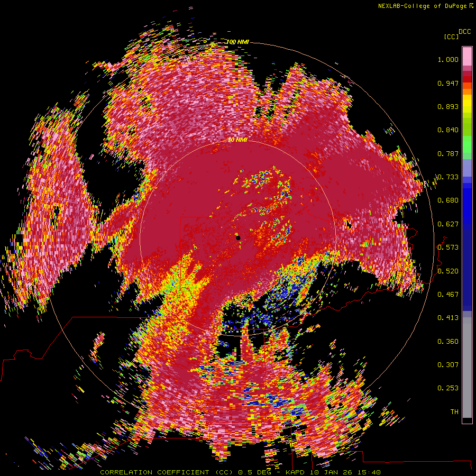The width and height of the screenshot is (476, 476).
Task: Click the 0.573 legend value
Action: (448, 248)
